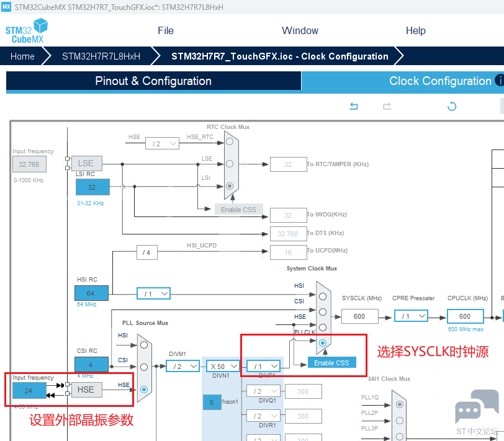The height and width of the screenshot is (441, 504).
Task: Click the DIVQ1 300 output box
Action: (x=303, y=391)
